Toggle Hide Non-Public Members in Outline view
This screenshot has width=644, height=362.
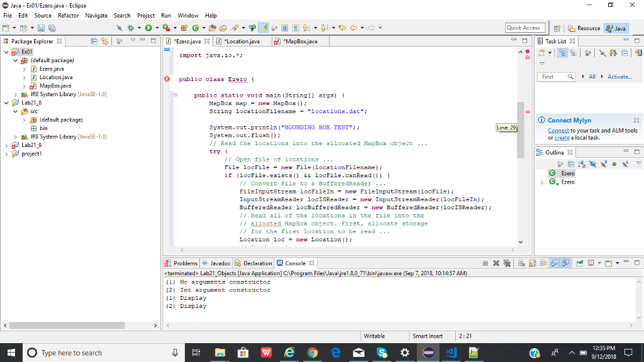[x=614, y=164]
